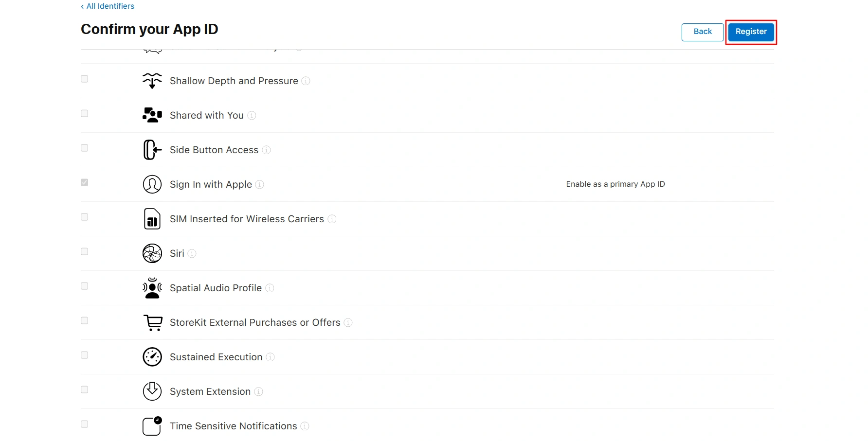
Task: Click the 'Confirm your App ID' heading
Action: click(x=149, y=29)
